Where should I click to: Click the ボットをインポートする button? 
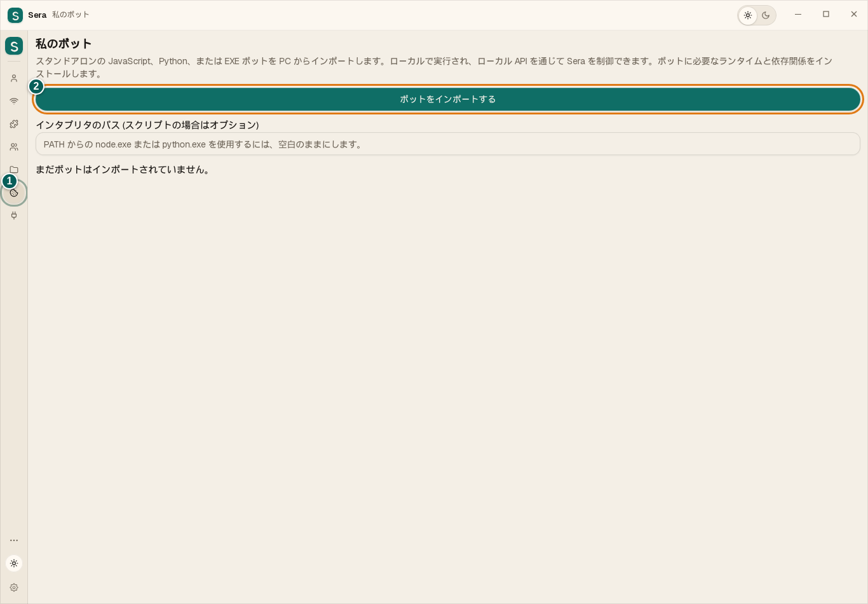coord(448,99)
